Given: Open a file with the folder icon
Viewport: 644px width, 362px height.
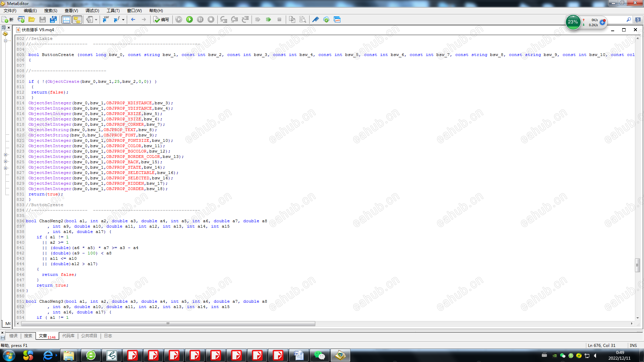Looking at the screenshot, I should point(32,19).
